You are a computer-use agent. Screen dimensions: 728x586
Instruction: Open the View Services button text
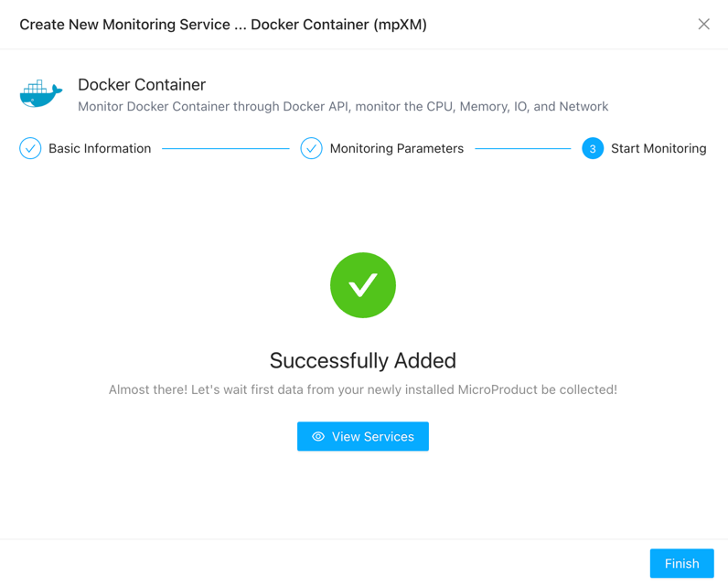(373, 437)
